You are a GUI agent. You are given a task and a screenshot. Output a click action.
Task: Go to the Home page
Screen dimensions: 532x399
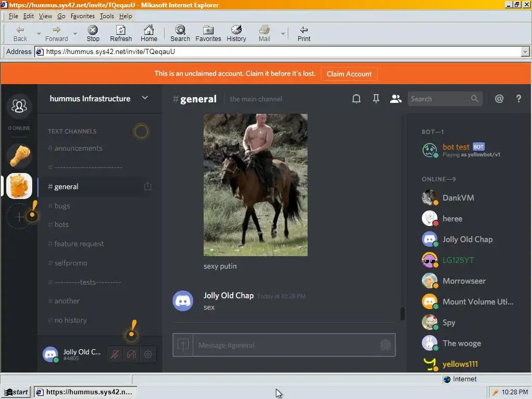pos(149,34)
